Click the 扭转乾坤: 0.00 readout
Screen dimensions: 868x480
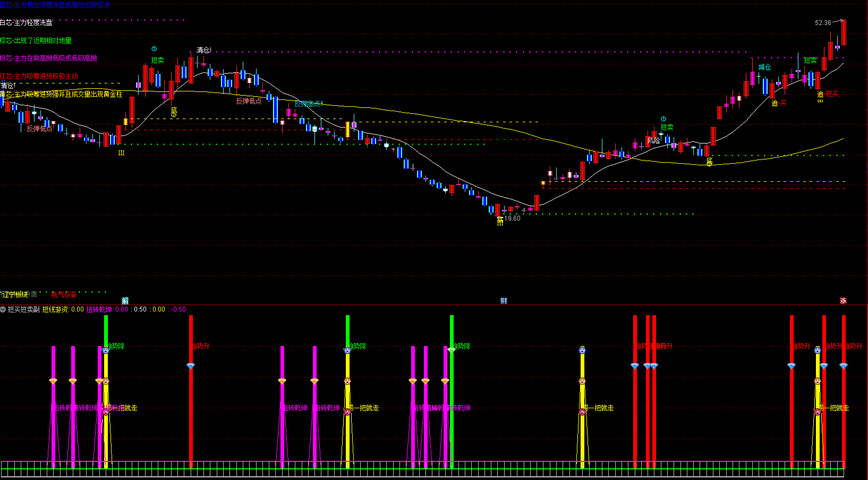pyautogui.click(x=107, y=309)
